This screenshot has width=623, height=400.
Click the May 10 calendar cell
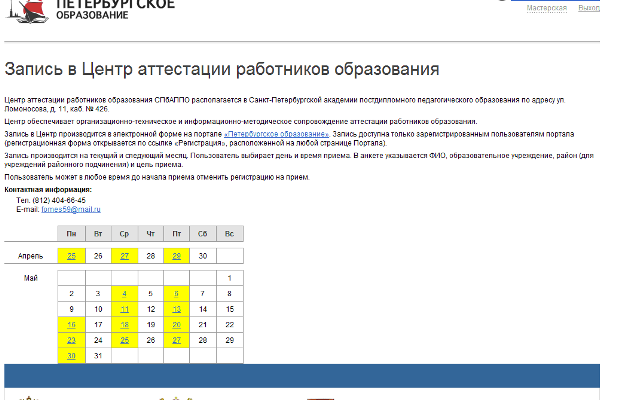coord(98,309)
